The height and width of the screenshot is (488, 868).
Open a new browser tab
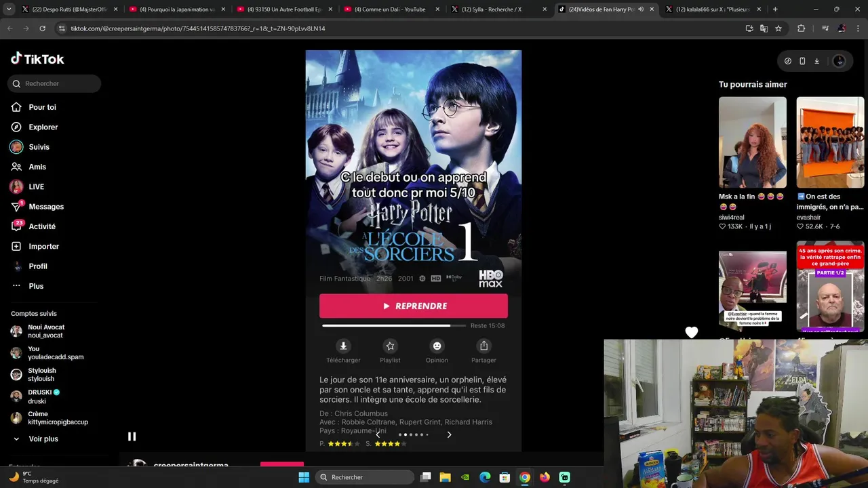point(775,9)
